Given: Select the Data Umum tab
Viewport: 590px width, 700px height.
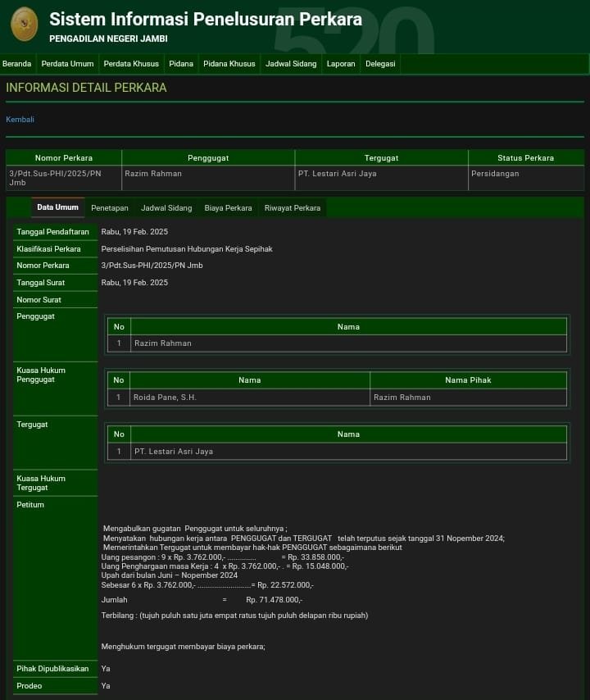Looking at the screenshot, I should (x=57, y=207).
